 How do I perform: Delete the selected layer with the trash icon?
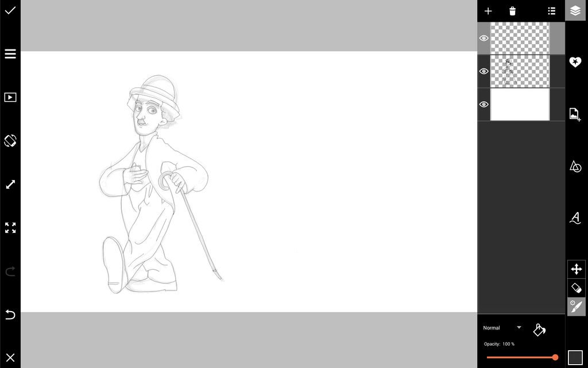(x=512, y=11)
